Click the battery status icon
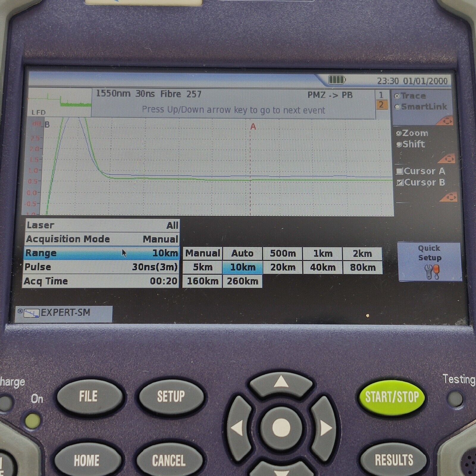476x476 pixels. coord(336,80)
